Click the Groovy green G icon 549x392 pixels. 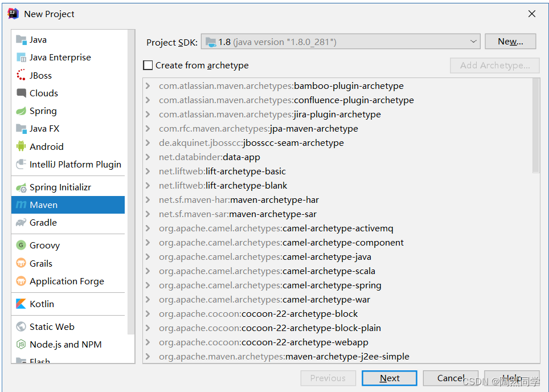[x=21, y=245]
